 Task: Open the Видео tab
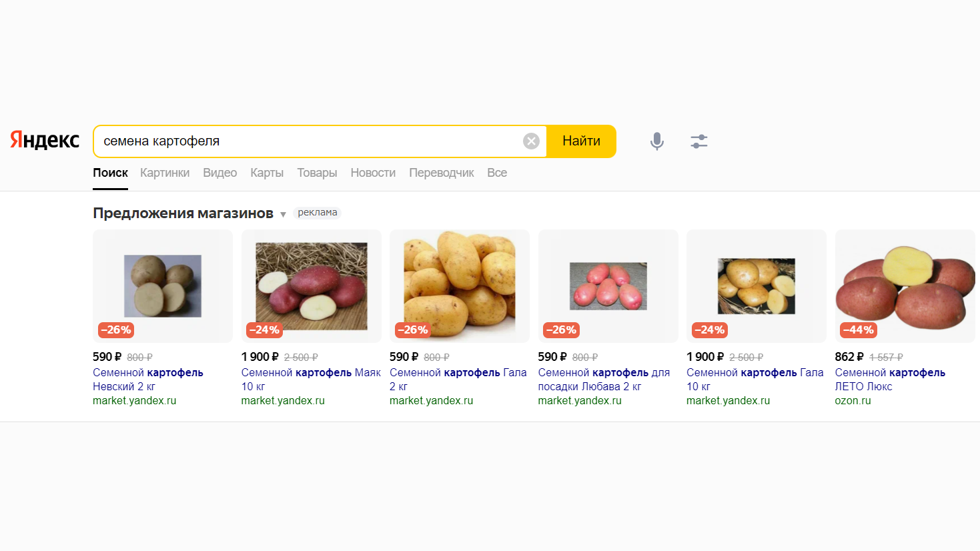pos(219,173)
